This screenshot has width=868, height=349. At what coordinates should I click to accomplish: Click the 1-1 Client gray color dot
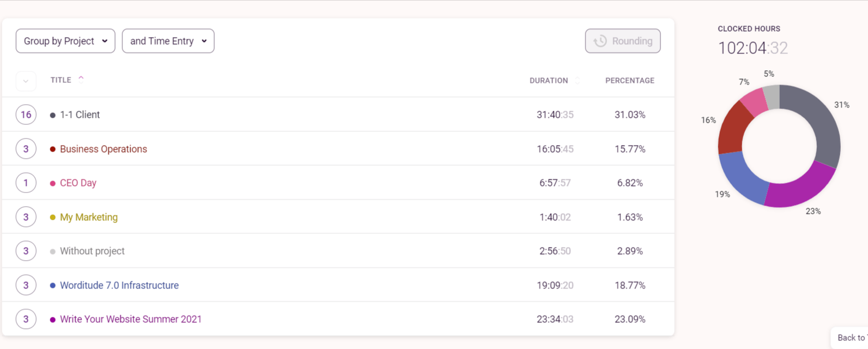(x=53, y=115)
